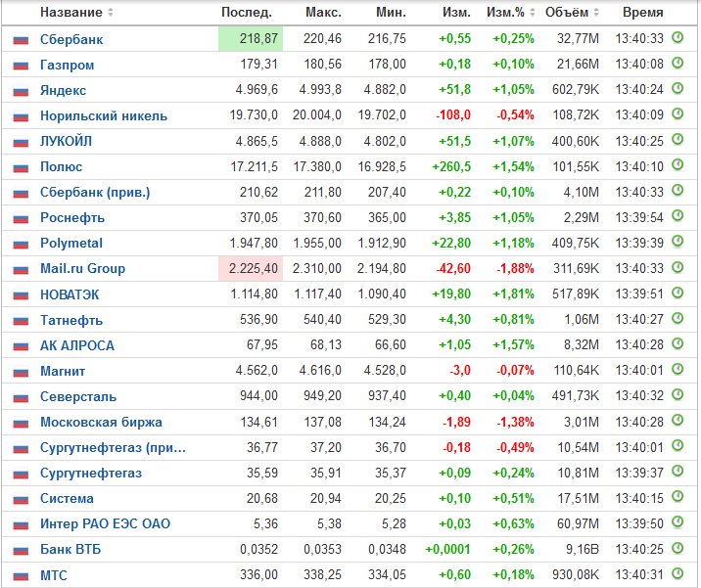Click the Мин. column header
Image resolution: width=701 pixels, height=588 pixels.
point(392,12)
